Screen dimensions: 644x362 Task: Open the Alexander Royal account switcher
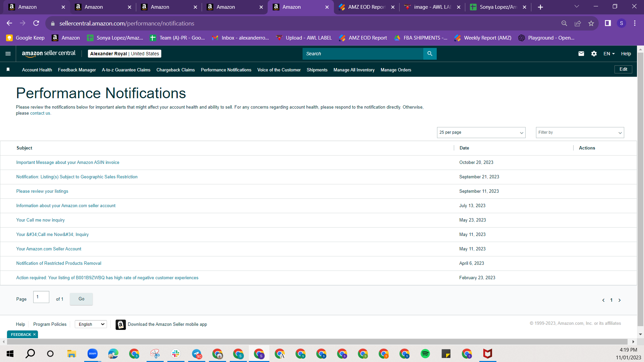coord(124,54)
